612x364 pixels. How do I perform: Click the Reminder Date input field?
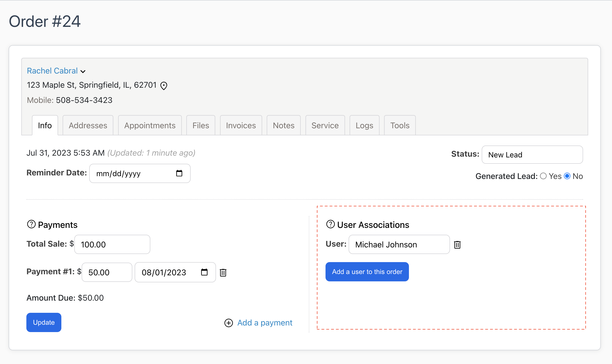pyautogui.click(x=140, y=173)
